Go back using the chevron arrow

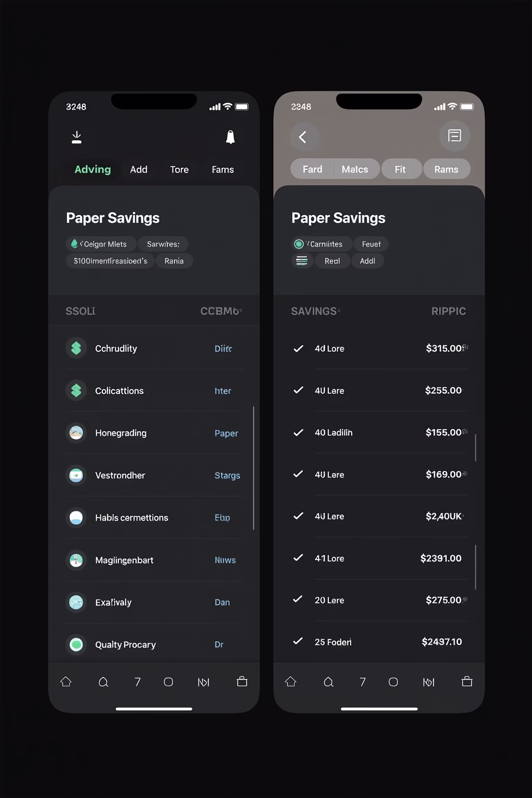coord(303,137)
